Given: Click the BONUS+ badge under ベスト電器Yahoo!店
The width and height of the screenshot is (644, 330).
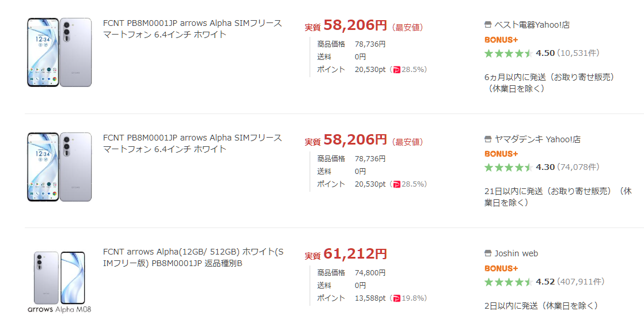Looking at the screenshot, I should coord(501,40).
